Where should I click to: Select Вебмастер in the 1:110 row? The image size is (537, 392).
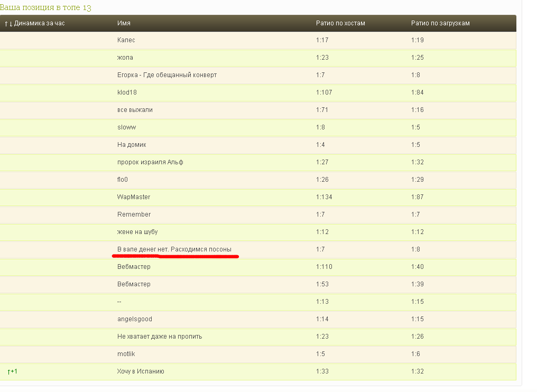(x=134, y=267)
